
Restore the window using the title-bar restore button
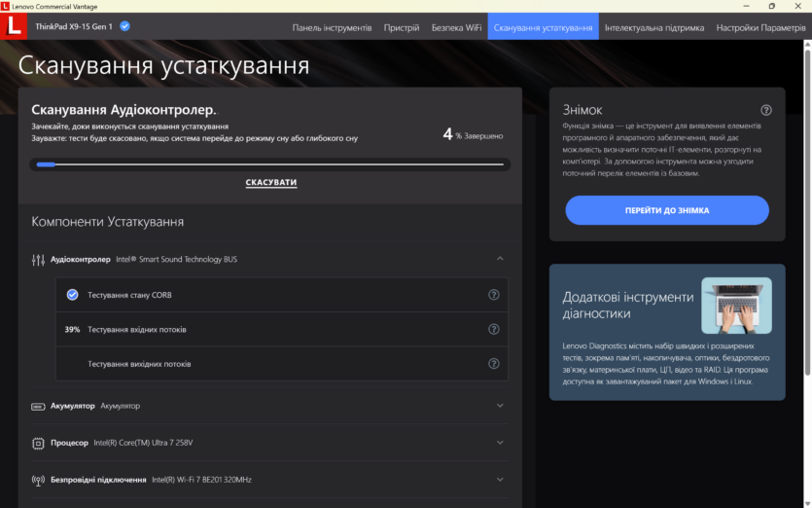pos(771,6)
